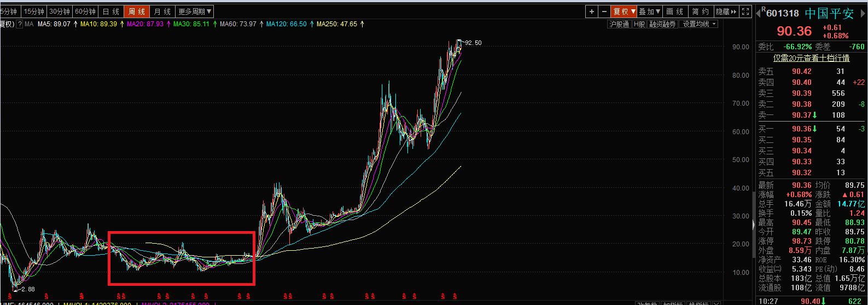Switch to the 日线 daily tab
Image resolution: width=868 pixels, height=305 pixels.
tap(111, 11)
